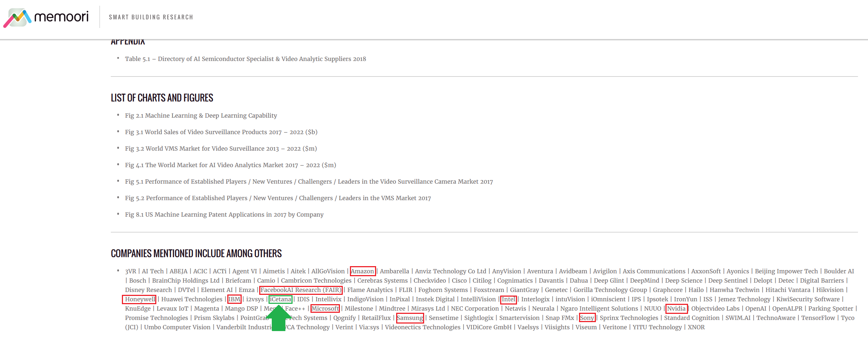Click the company name Bosch

(138, 280)
